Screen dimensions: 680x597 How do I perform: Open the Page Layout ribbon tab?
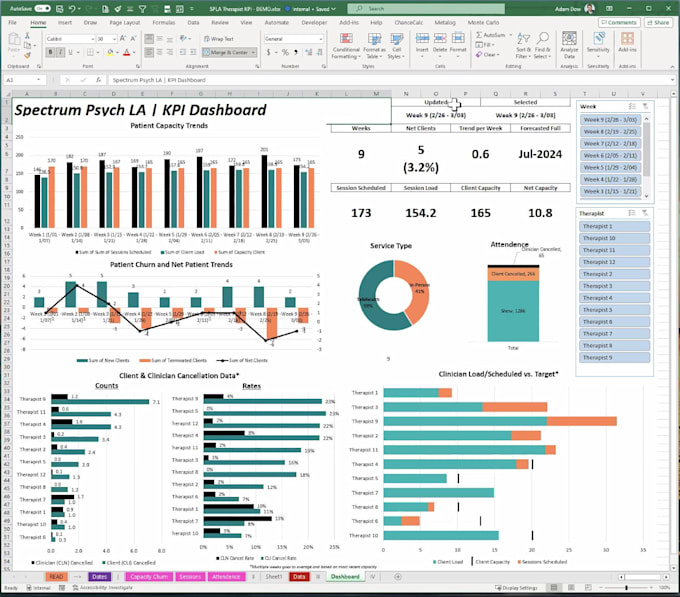(124, 23)
